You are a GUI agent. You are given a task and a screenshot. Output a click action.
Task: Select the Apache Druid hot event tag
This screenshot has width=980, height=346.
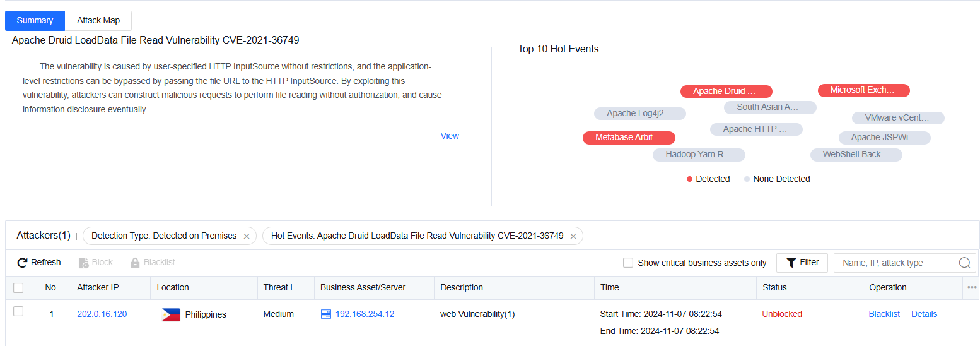[726, 92]
